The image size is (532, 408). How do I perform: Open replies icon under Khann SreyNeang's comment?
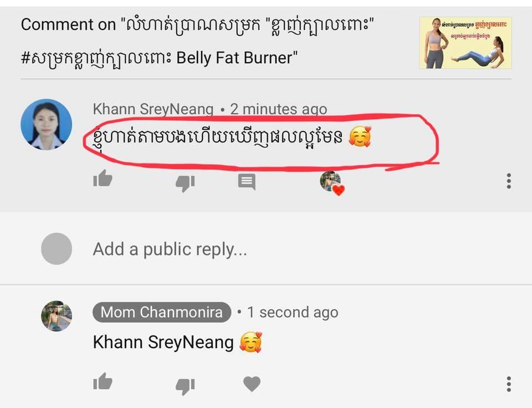pyautogui.click(x=247, y=182)
